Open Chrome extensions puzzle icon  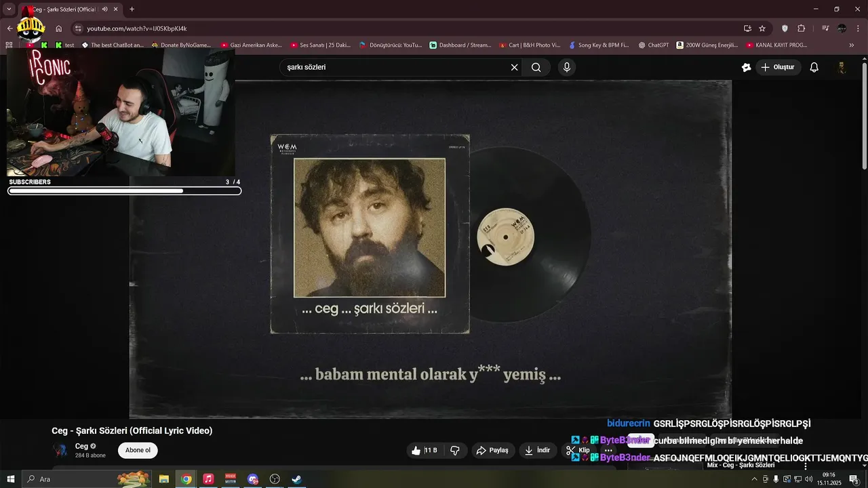[x=801, y=28]
